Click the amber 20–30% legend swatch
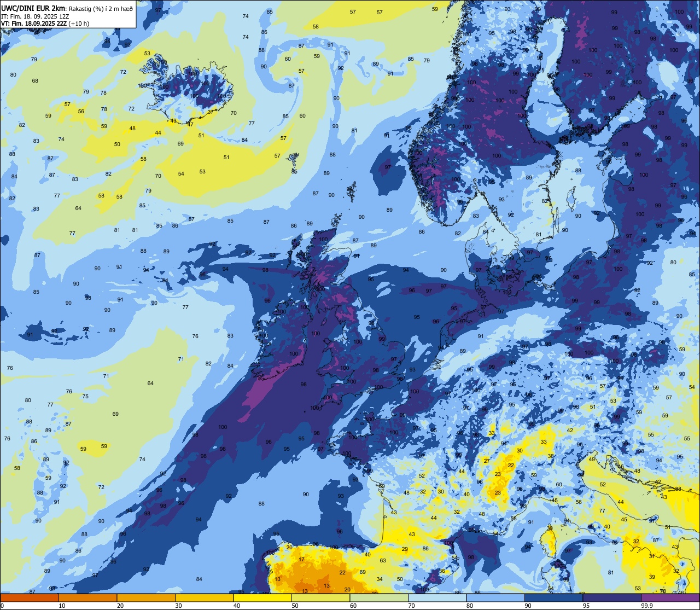 pos(146,597)
